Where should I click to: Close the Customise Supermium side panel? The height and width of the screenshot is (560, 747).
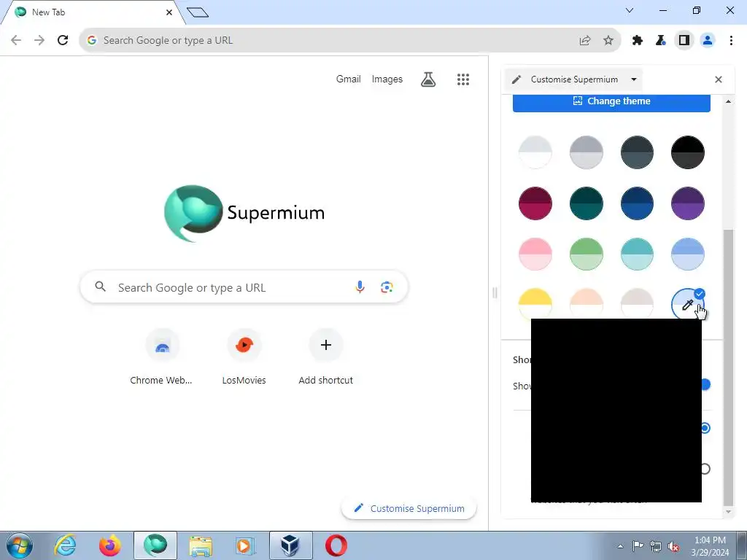tap(719, 79)
